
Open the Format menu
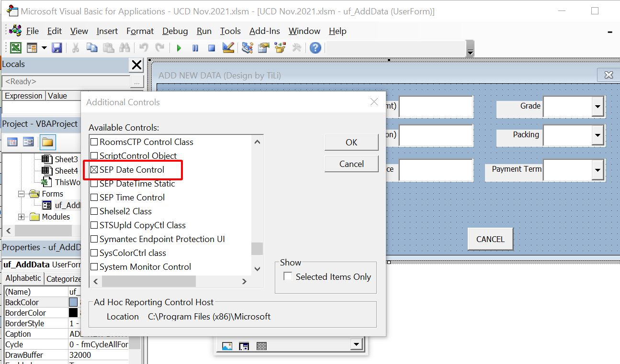click(140, 31)
